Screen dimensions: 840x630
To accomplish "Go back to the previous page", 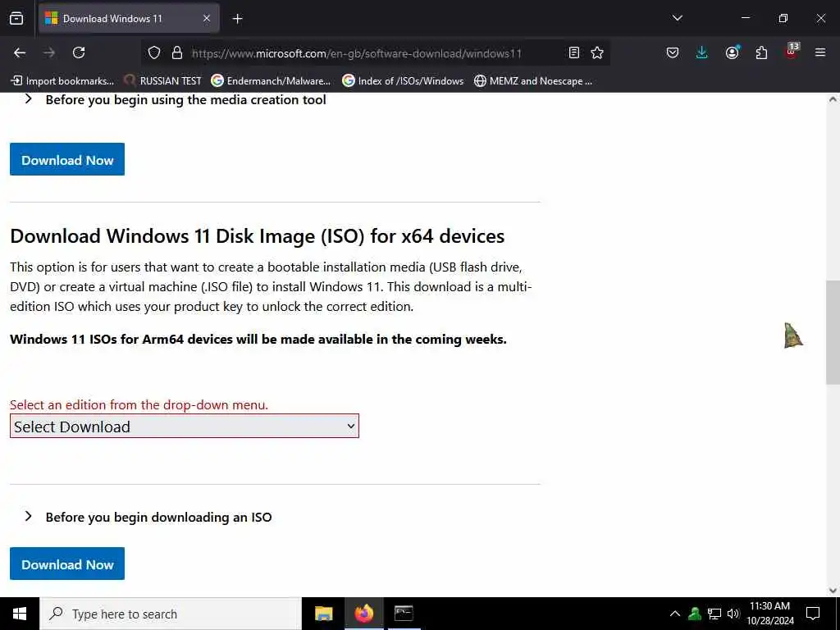I will tap(20, 52).
